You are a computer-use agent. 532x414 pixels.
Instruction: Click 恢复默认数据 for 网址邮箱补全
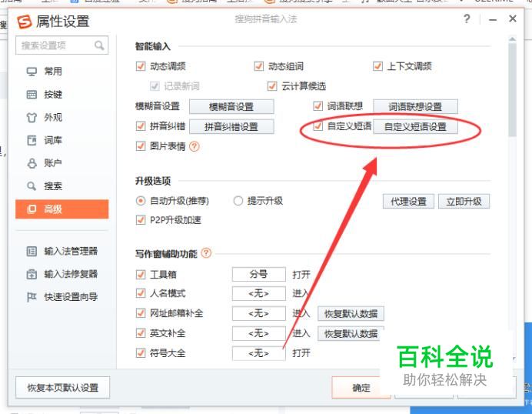tap(351, 313)
